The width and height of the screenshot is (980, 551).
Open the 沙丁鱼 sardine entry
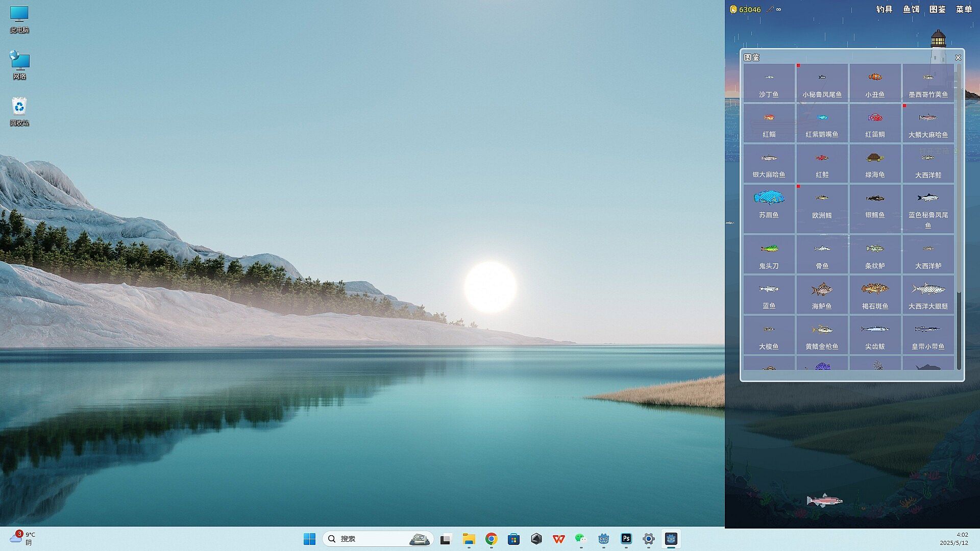769,83
